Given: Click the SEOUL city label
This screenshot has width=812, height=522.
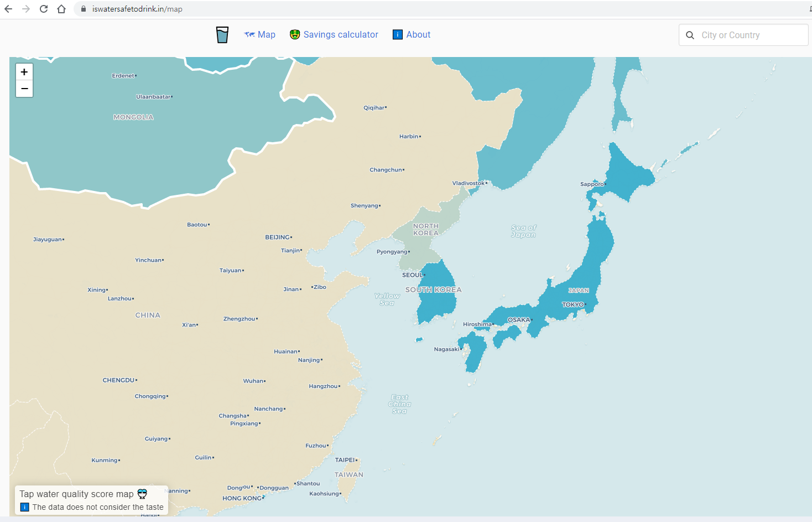Looking at the screenshot, I should 412,275.
